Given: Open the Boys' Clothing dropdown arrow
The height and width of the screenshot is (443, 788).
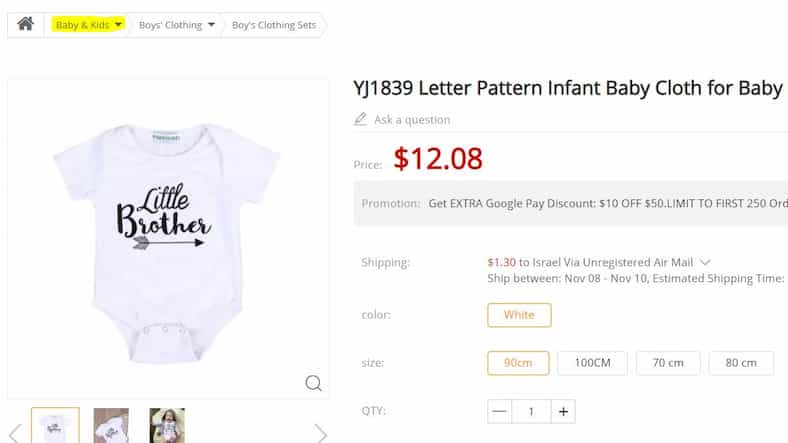Looking at the screenshot, I should (211, 25).
